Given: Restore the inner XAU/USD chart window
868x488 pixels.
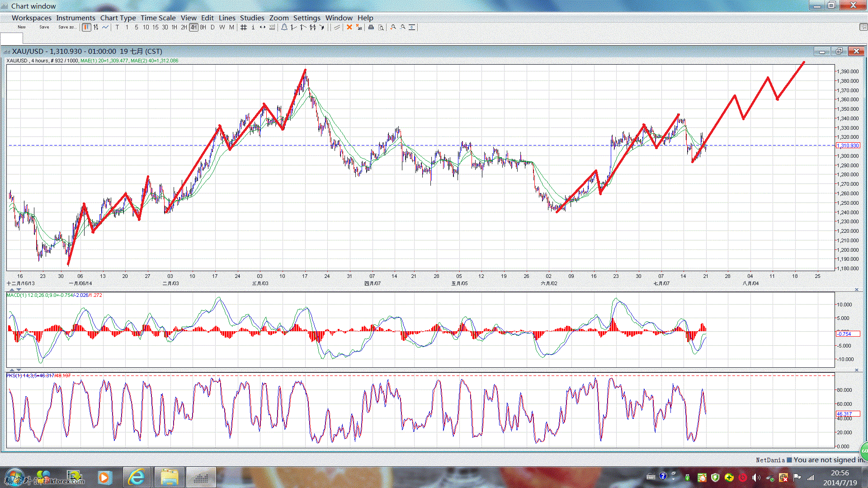Looking at the screenshot, I should coord(839,51).
